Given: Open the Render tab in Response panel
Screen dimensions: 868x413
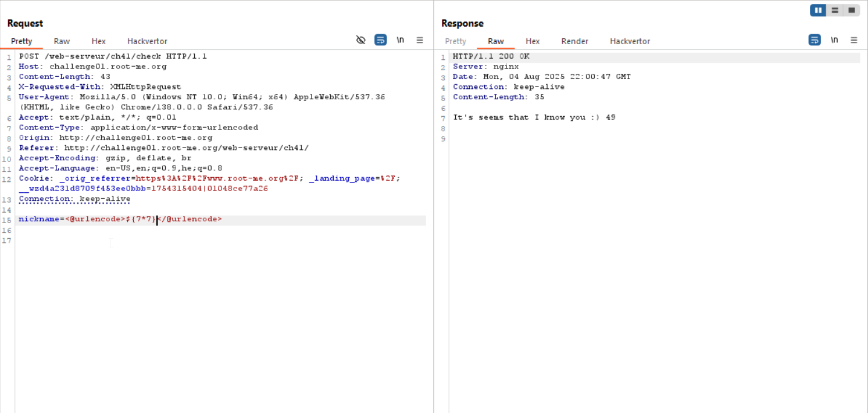Looking at the screenshot, I should (x=574, y=41).
